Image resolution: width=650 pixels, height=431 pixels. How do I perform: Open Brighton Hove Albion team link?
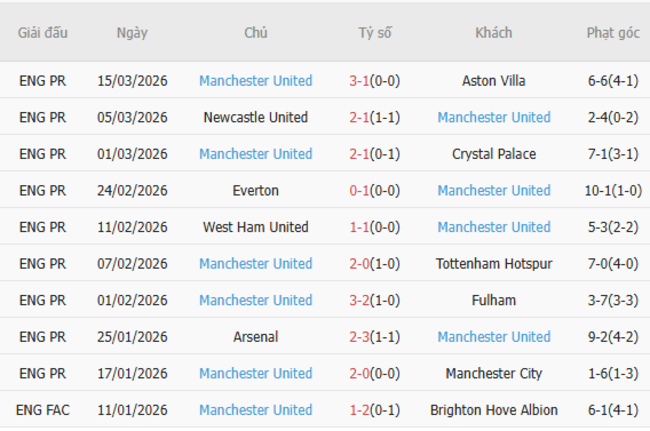pos(494,410)
